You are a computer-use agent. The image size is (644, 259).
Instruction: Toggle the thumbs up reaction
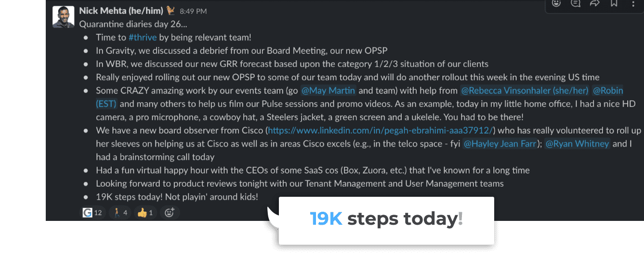tap(145, 212)
